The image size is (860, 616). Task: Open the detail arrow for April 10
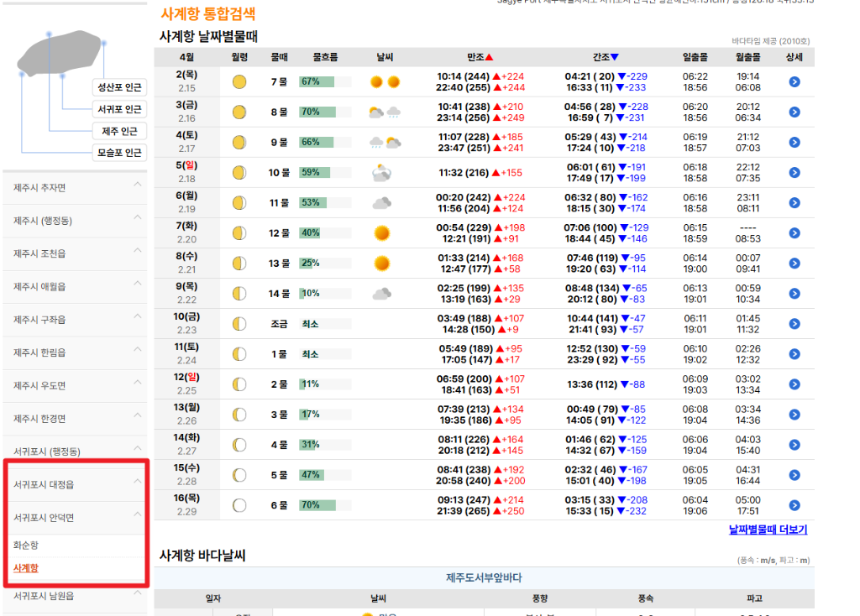[x=794, y=323]
